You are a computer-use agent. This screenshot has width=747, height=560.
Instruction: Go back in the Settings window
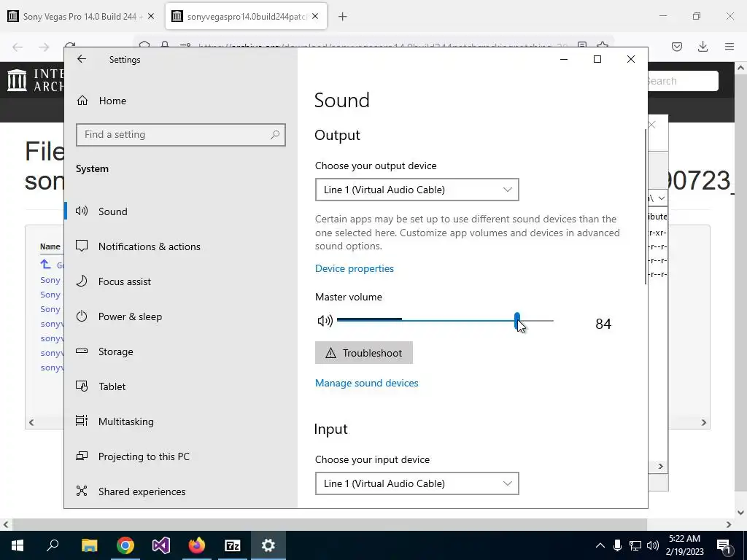82,59
